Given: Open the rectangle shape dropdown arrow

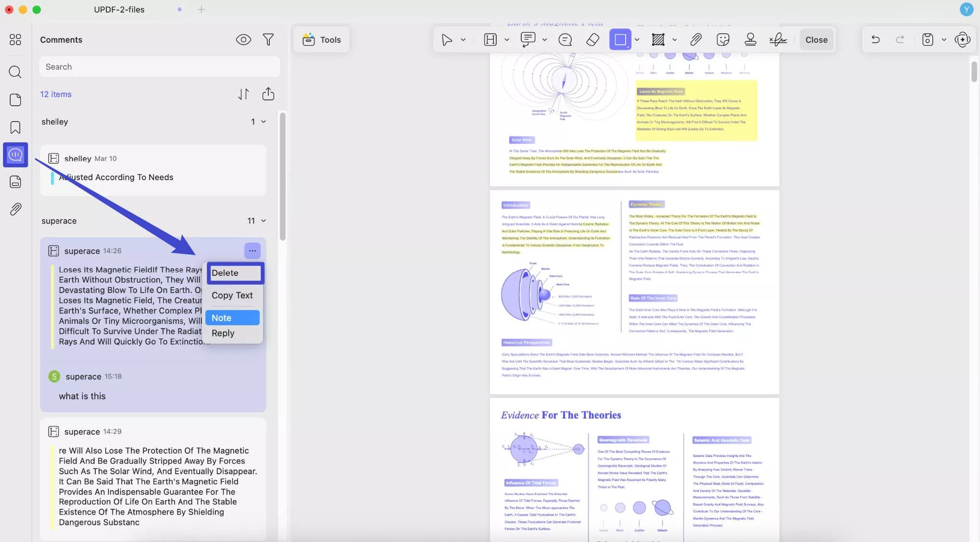Looking at the screenshot, I should pyautogui.click(x=637, y=40).
